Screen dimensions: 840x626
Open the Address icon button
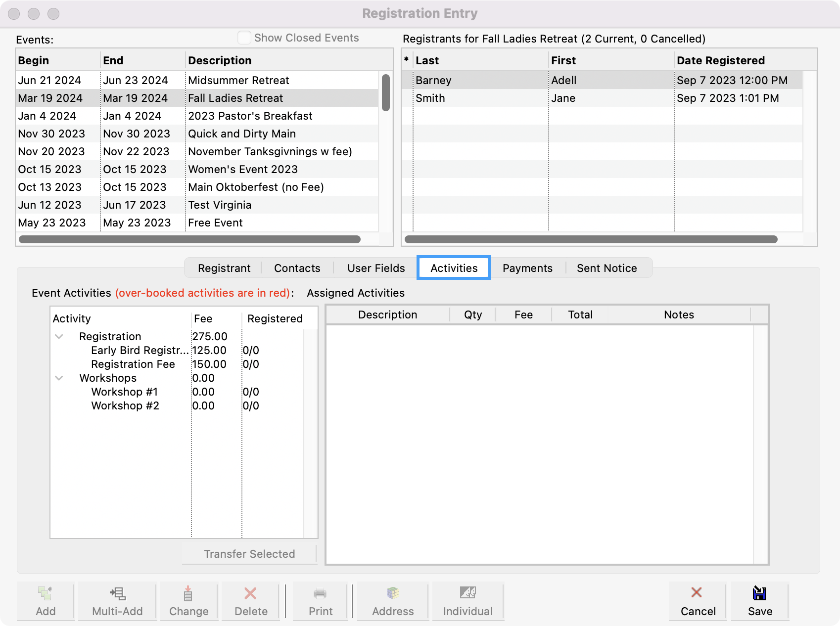coord(393,593)
